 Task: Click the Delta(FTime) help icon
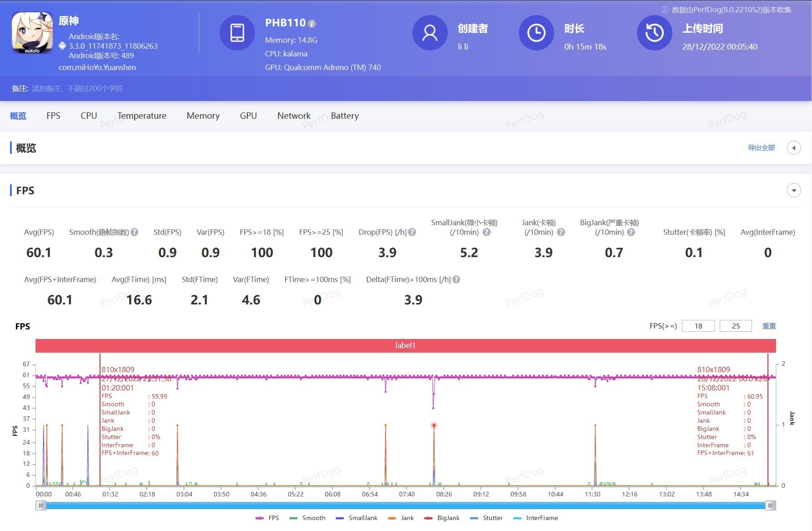(456, 279)
